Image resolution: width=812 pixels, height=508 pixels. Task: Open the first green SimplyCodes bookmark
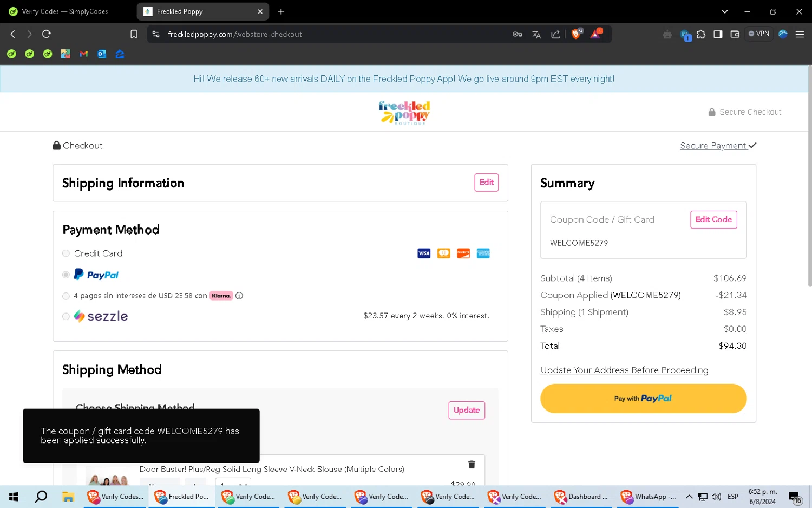pyautogui.click(x=11, y=54)
